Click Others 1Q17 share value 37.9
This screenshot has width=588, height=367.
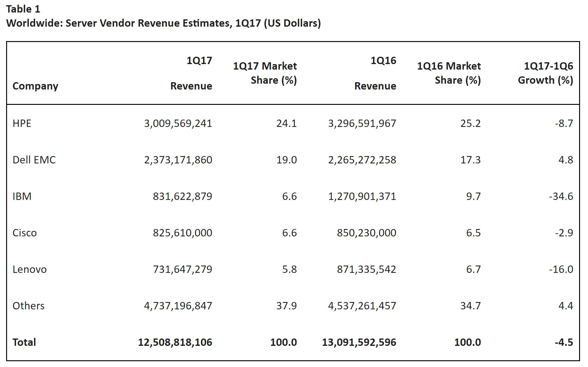coord(286,306)
